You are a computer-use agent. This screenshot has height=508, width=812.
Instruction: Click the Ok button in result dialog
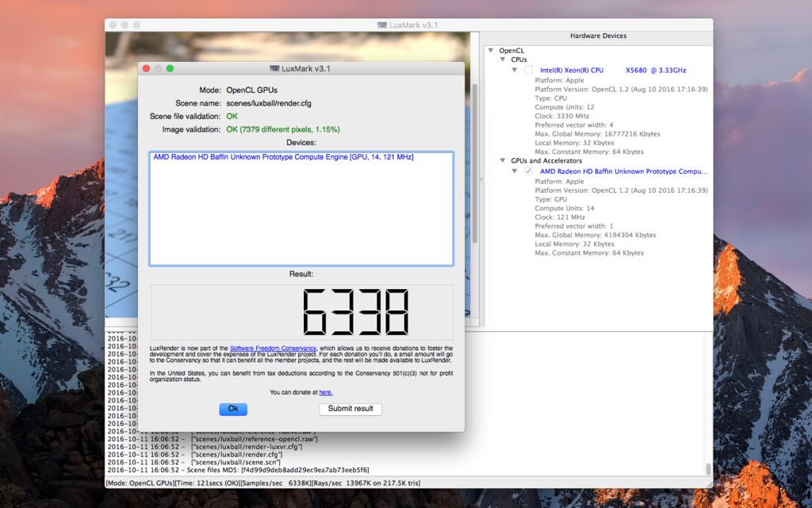233,409
